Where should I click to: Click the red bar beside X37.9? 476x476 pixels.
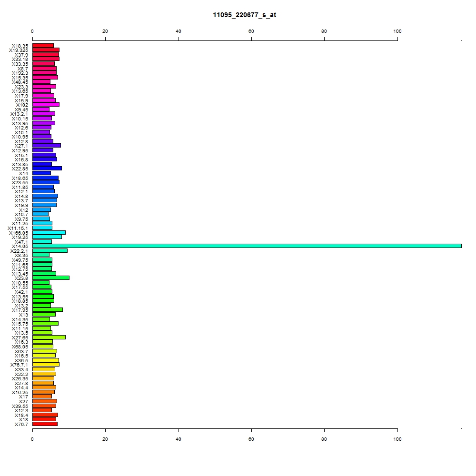click(x=46, y=55)
